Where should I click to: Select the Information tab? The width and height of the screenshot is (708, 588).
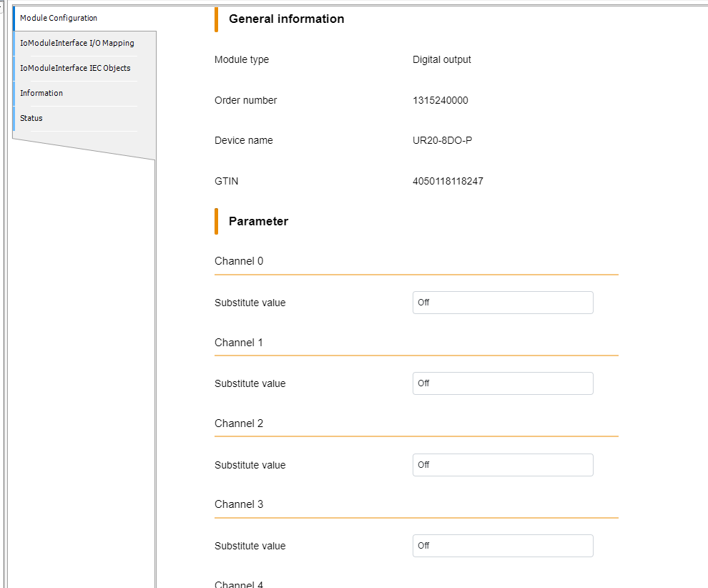point(41,93)
